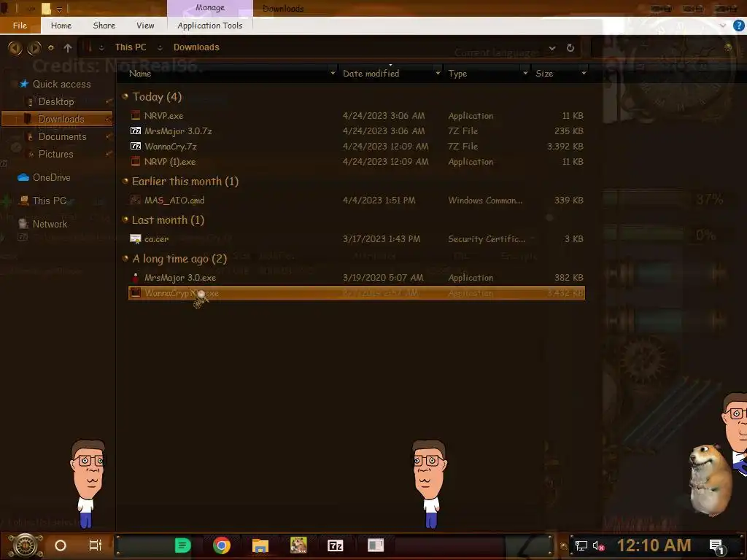This screenshot has height=560, width=747.
Task: Select Downloads in navigation pane
Action: [x=57, y=119]
